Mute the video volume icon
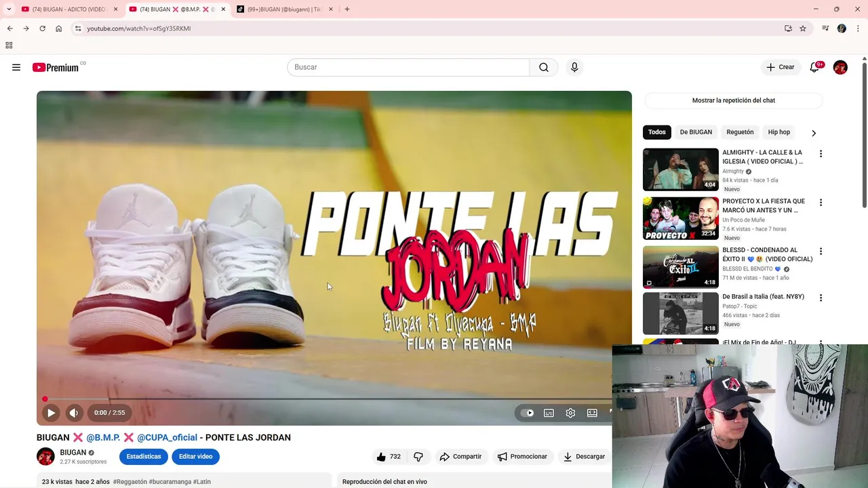This screenshot has height=488, width=868. point(74,413)
